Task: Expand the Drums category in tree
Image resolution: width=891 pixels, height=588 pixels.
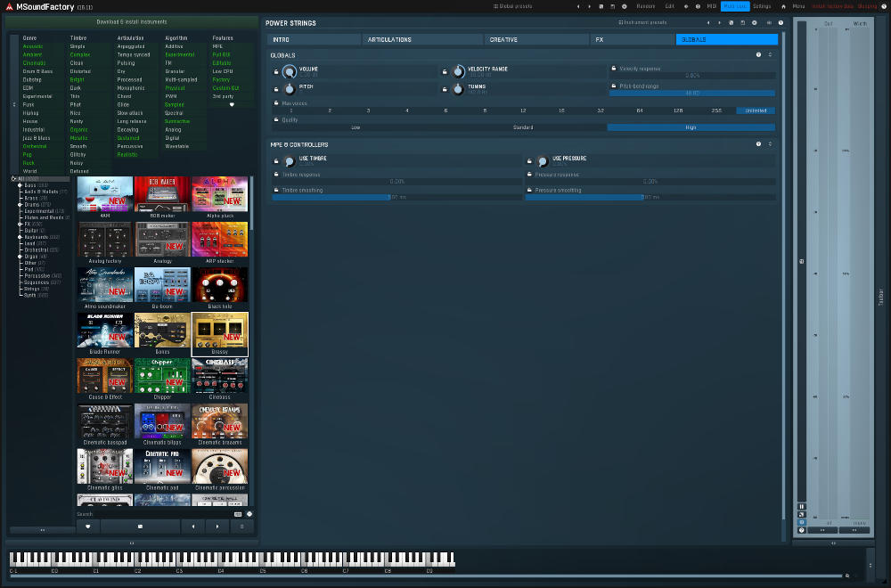Action: (20, 204)
